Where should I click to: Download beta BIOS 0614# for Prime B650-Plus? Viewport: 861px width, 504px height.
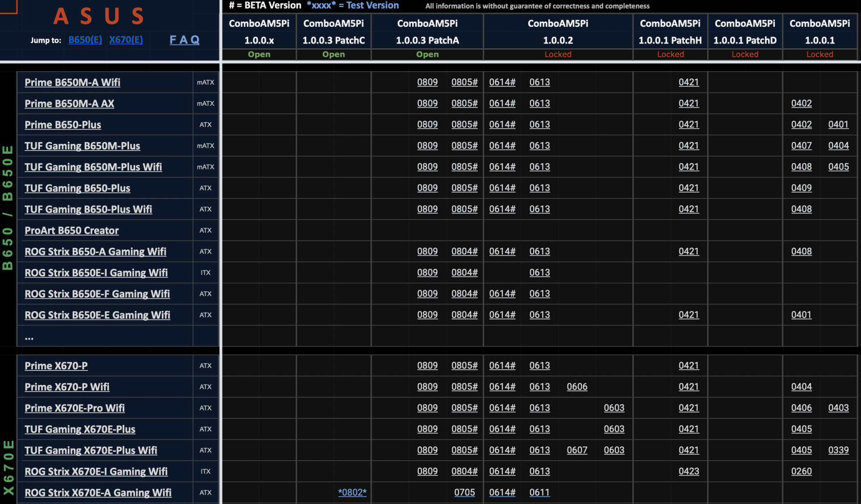tap(502, 125)
